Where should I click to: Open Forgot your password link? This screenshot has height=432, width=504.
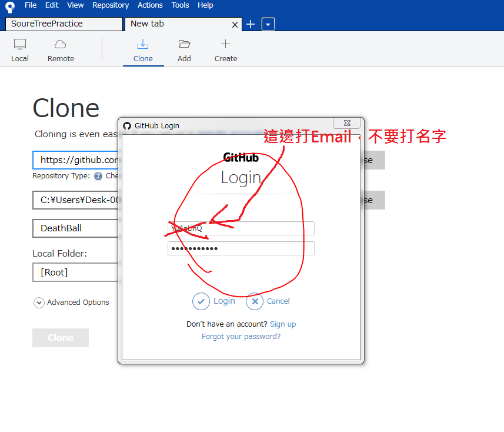pyautogui.click(x=241, y=337)
